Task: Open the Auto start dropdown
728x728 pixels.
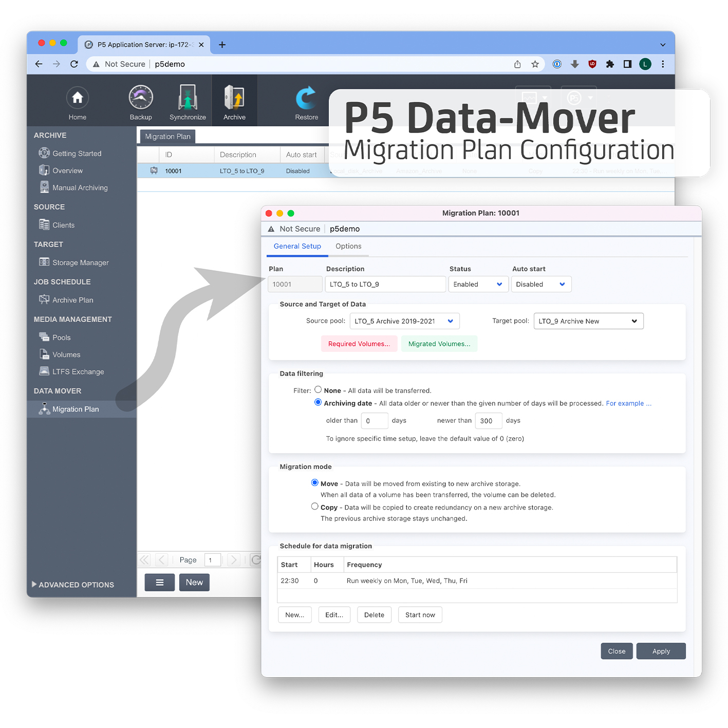Action: (540, 284)
